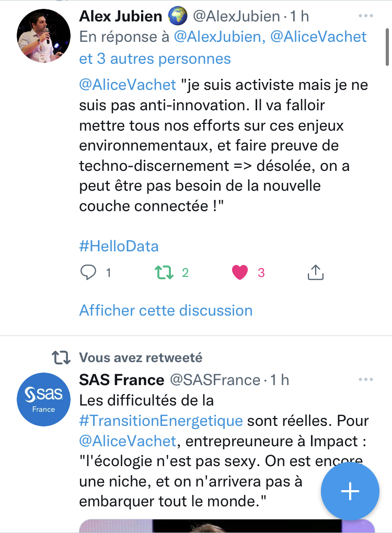Click 'Afficher cette discussion' link

click(166, 310)
